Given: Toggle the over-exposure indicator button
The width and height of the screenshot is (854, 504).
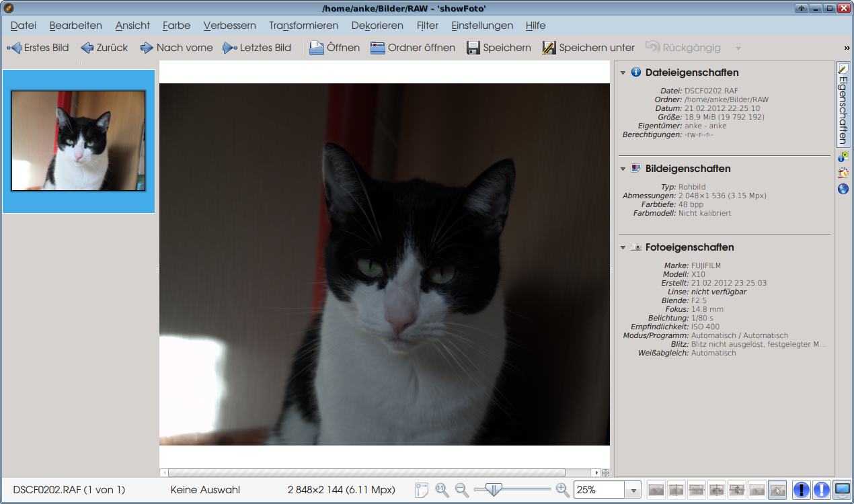Looking at the screenshot, I should [x=821, y=490].
